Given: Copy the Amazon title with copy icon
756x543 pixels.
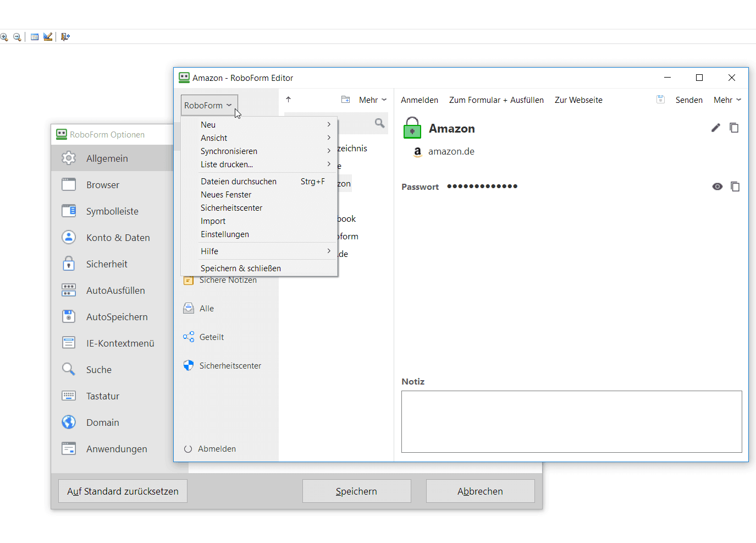Looking at the screenshot, I should click(x=734, y=128).
